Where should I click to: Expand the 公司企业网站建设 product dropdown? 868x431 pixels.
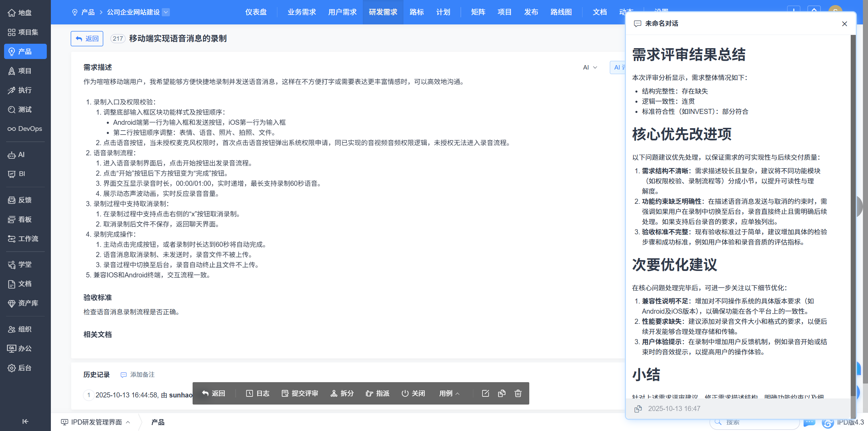[166, 12]
